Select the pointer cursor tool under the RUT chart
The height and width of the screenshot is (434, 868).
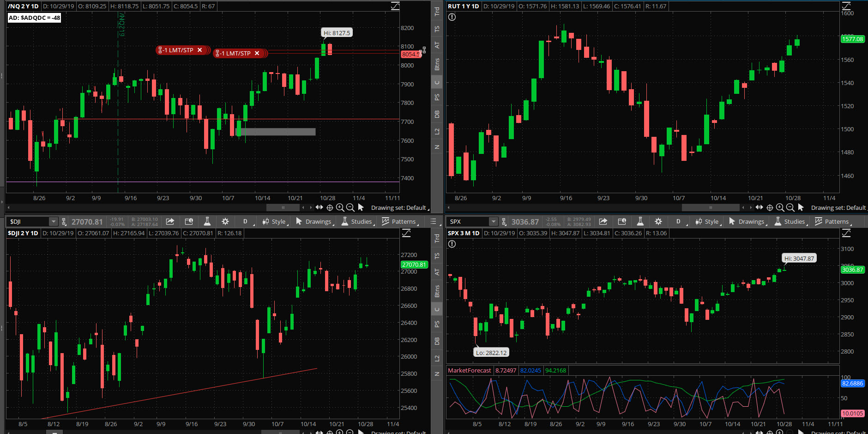pos(801,208)
